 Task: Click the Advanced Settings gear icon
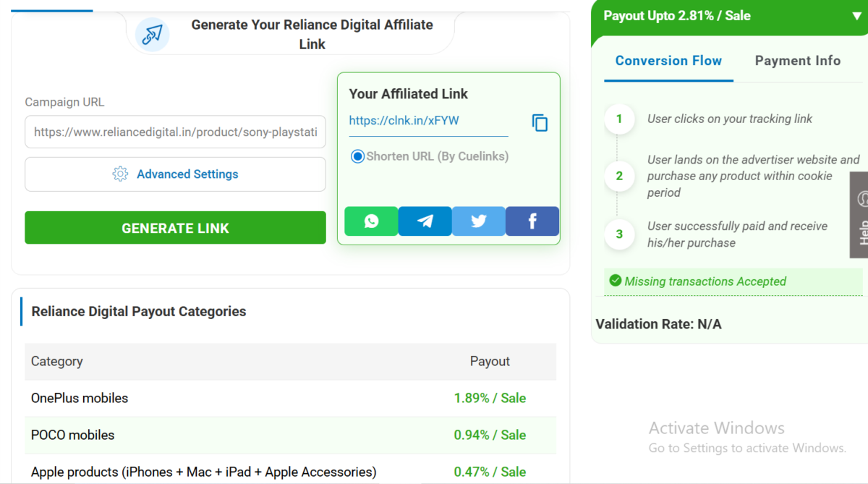120,174
